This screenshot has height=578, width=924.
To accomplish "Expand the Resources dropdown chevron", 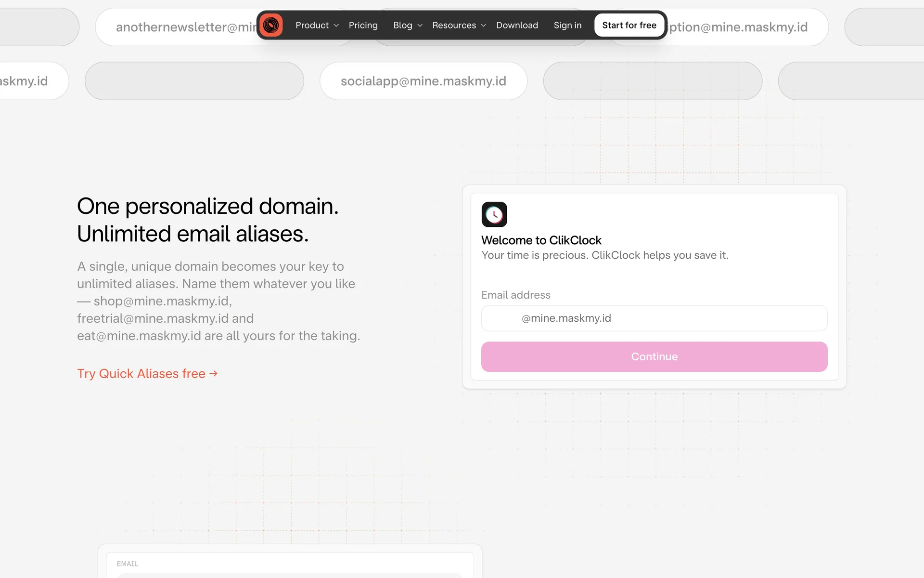I will (x=484, y=26).
